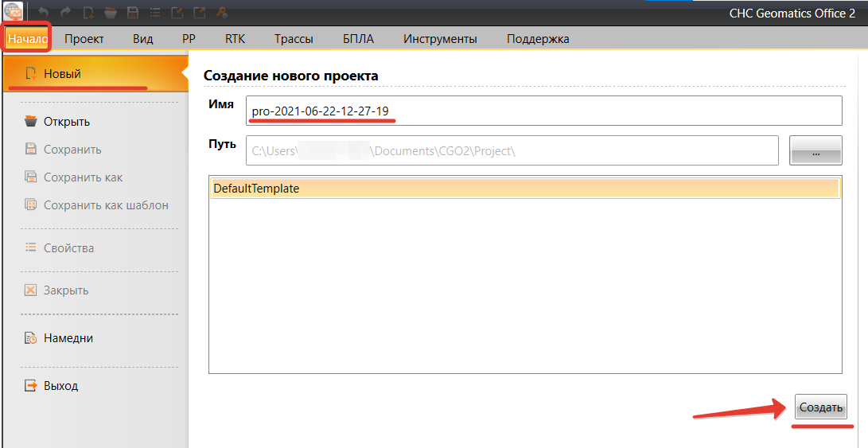The image size is (868, 448).
Task: Click the icon beside Новый
Action: coord(31,74)
